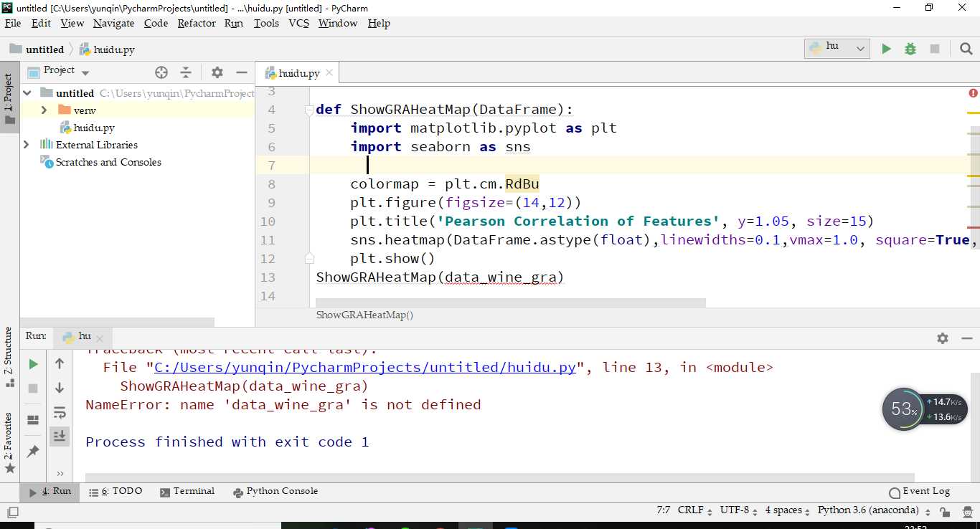
Task: Open the Refactor menu
Action: click(197, 23)
